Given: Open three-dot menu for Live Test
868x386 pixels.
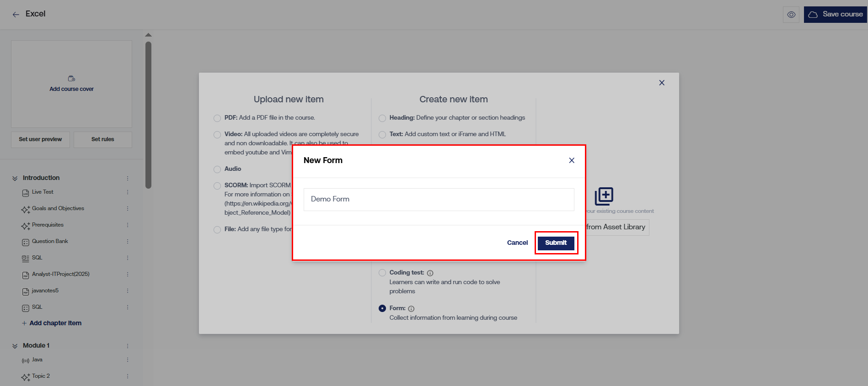Looking at the screenshot, I should [x=128, y=192].
